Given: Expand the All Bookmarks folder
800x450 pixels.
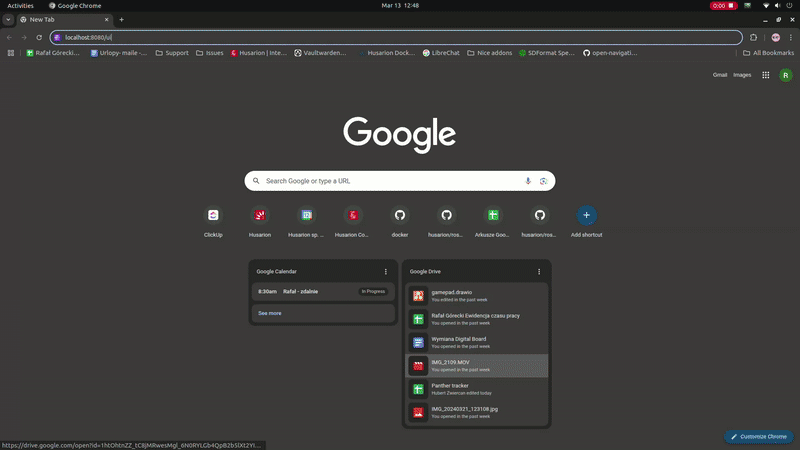Looking at the screenshot, I should pyautogui.click(x=768, y=53).
